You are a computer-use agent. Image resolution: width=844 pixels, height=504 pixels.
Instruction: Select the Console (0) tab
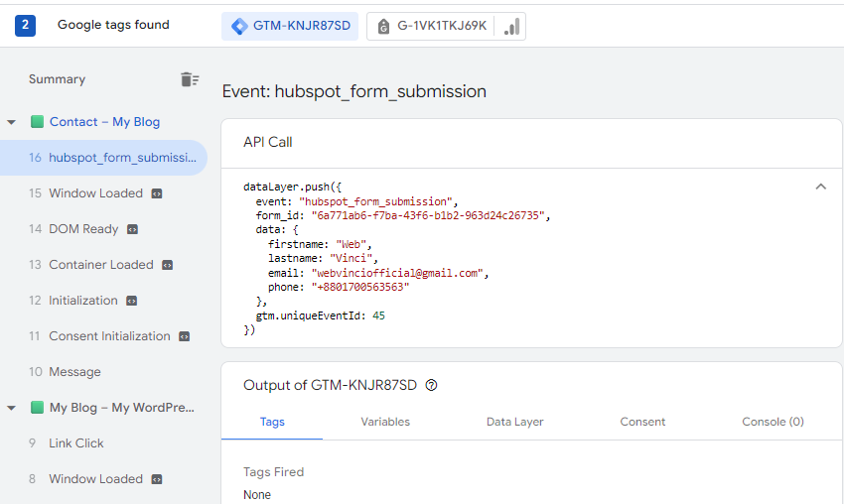[x=773, y=422]
